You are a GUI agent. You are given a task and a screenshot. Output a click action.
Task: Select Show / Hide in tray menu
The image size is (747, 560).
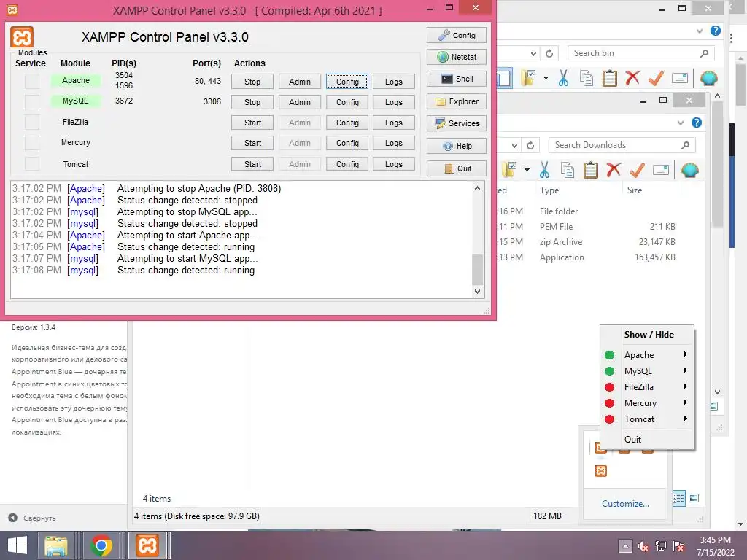tap(649, 335)
